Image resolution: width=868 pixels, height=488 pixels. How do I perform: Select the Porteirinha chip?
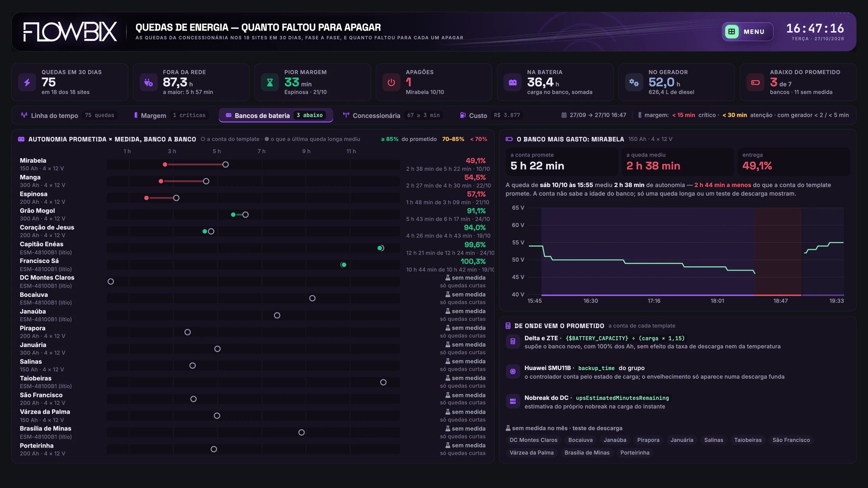point(635,452)
